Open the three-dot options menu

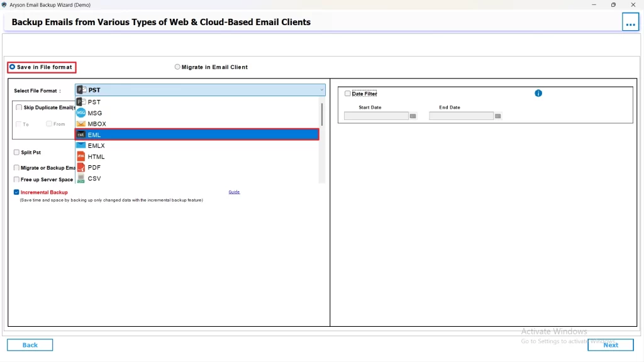[630, 21]
